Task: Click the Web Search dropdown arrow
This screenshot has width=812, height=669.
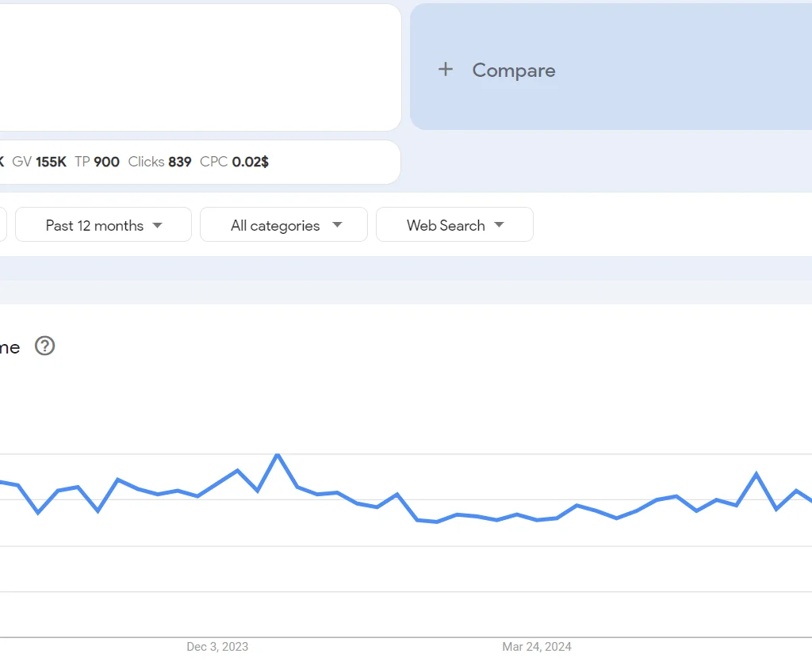Action: coord(499,225)
